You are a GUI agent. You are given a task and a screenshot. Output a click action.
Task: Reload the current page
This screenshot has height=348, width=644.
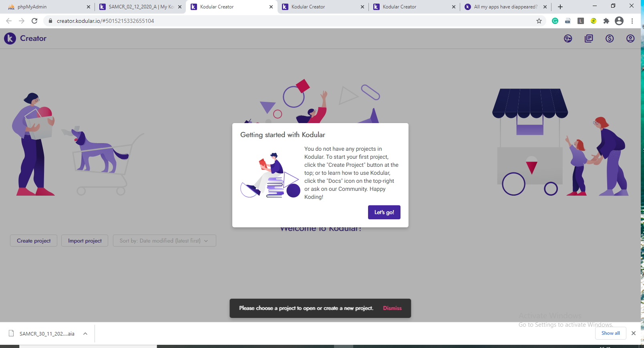coord(34,21)
